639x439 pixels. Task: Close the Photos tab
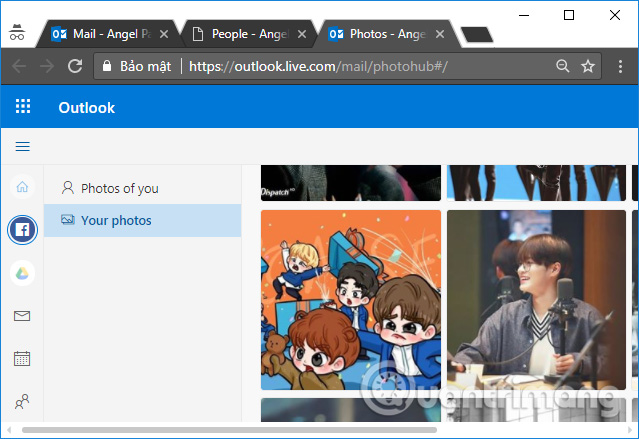440,34
